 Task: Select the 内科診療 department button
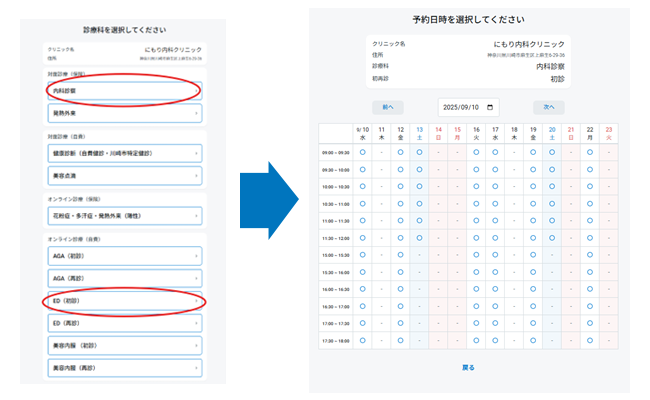coord(125,91)
